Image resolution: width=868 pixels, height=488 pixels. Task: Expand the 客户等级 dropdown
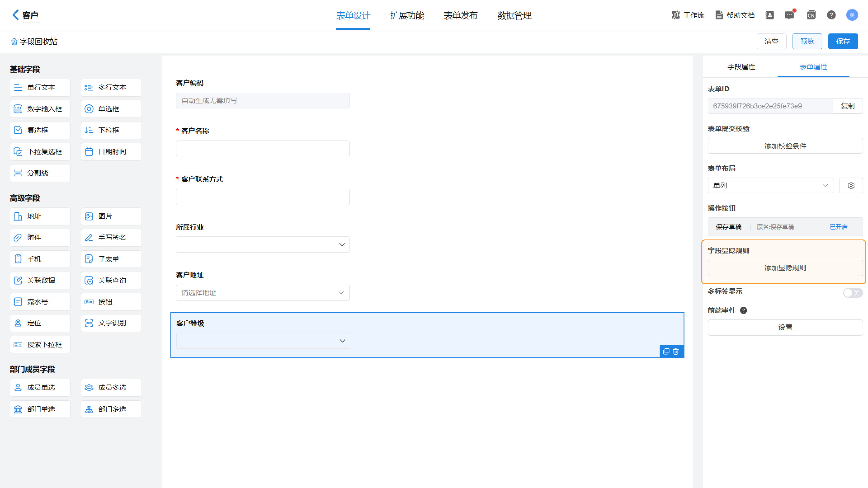point(263,341)
